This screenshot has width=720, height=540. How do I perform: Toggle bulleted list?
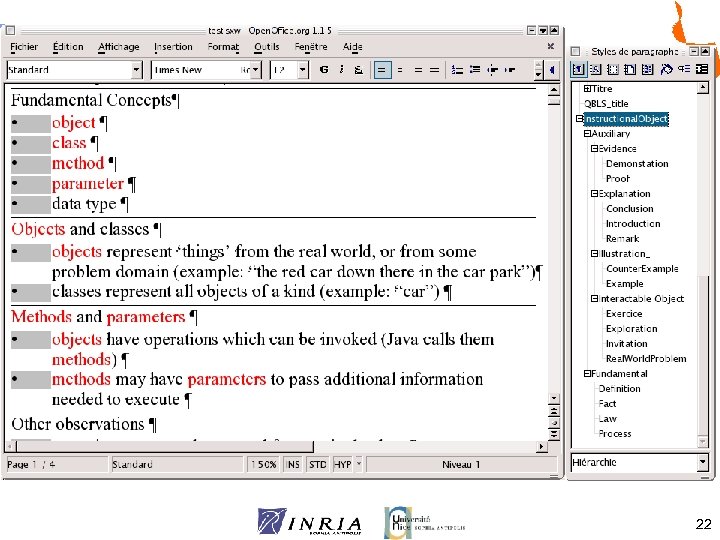(x=475, y=70)
